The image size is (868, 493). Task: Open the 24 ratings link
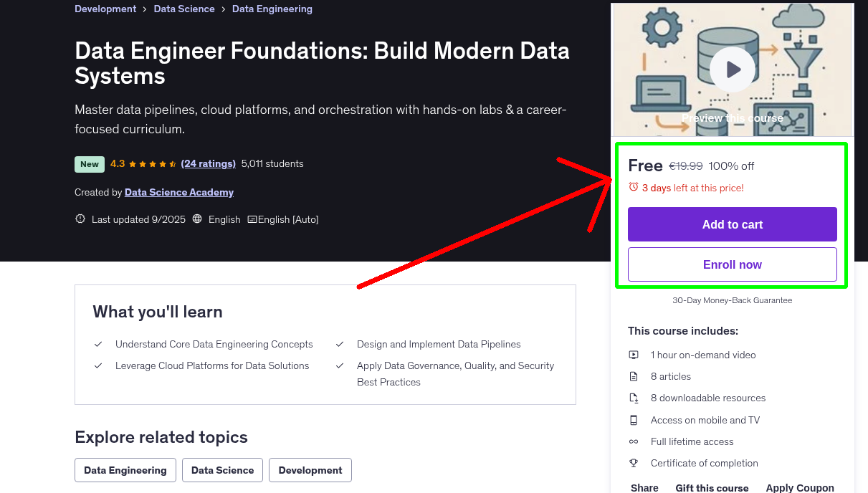pos(208,163)
